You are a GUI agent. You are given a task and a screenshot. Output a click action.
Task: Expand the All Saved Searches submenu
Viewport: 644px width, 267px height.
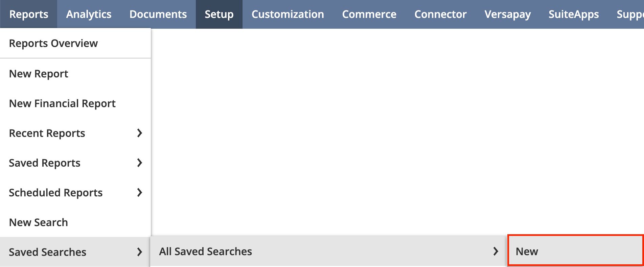tap(205, 251)
